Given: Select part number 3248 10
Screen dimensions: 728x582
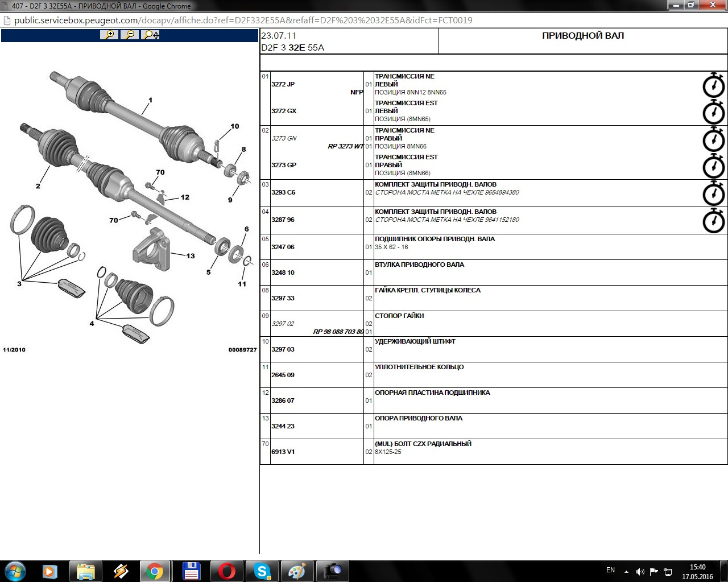Looking at the screenshot, I should tap(283, 273).
